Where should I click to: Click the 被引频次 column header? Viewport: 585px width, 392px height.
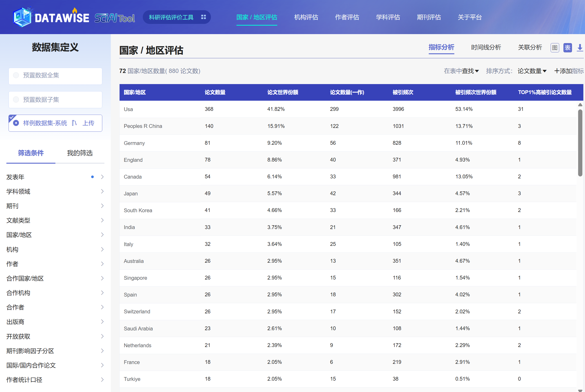402,92
